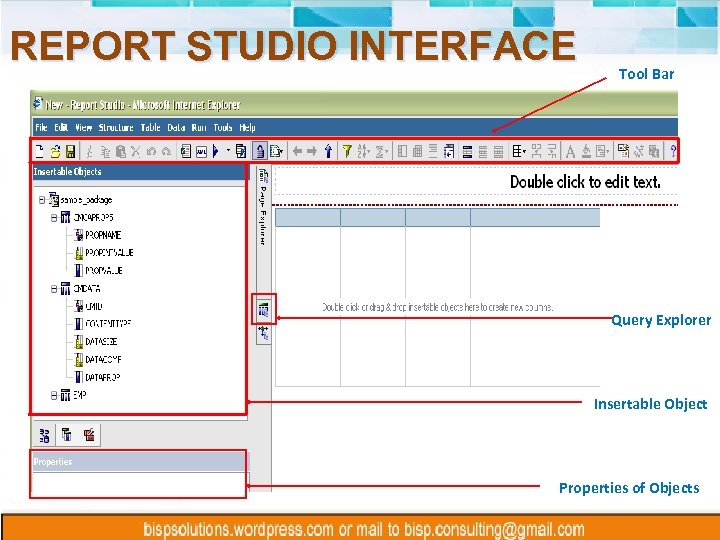
Task: Click the Build Prompt Page icon
Action: point(623,151)
